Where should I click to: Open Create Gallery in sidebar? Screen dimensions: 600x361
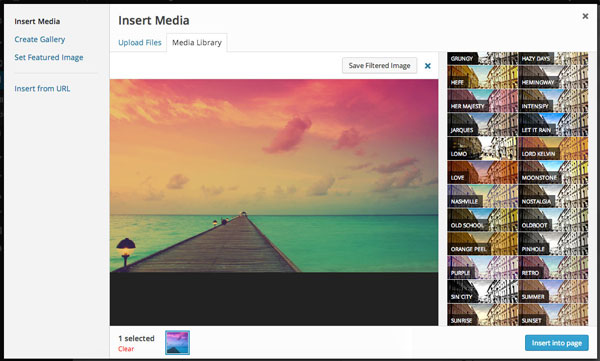point(40,39)
